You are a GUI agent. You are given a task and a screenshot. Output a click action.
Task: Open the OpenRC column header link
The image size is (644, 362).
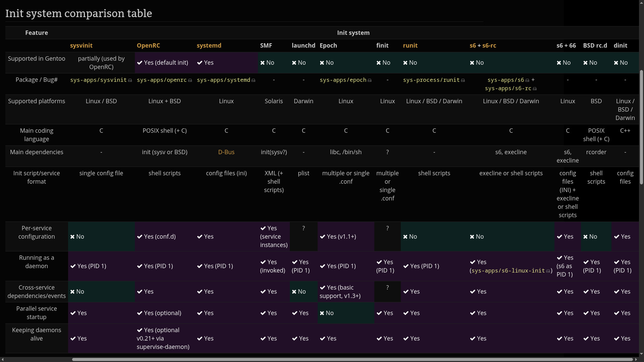148,46
